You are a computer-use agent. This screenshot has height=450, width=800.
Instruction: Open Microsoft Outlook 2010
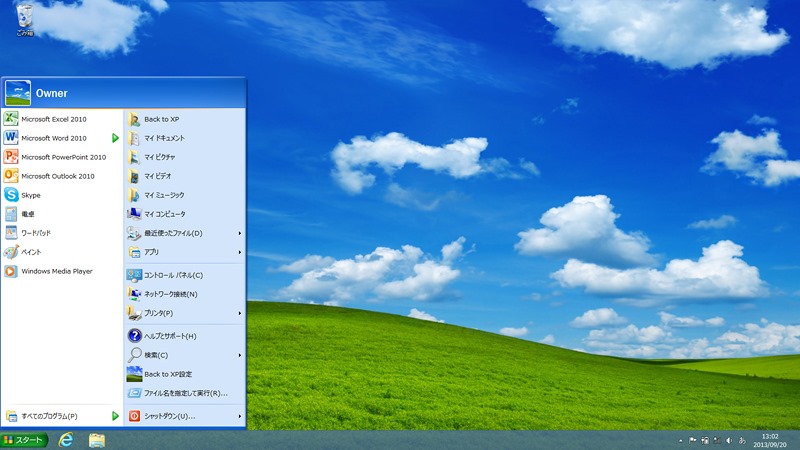click(61, 176)
